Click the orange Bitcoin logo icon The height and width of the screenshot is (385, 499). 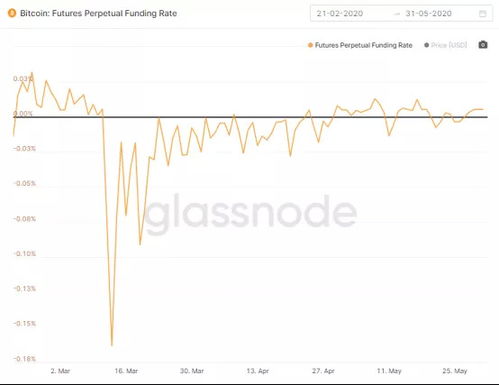click(12, 13)
